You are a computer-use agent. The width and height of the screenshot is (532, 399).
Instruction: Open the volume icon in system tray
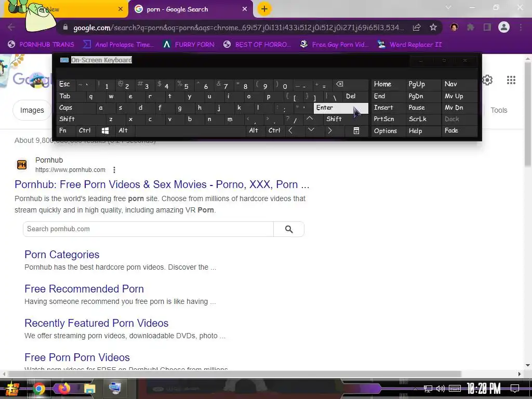[441, 389]
